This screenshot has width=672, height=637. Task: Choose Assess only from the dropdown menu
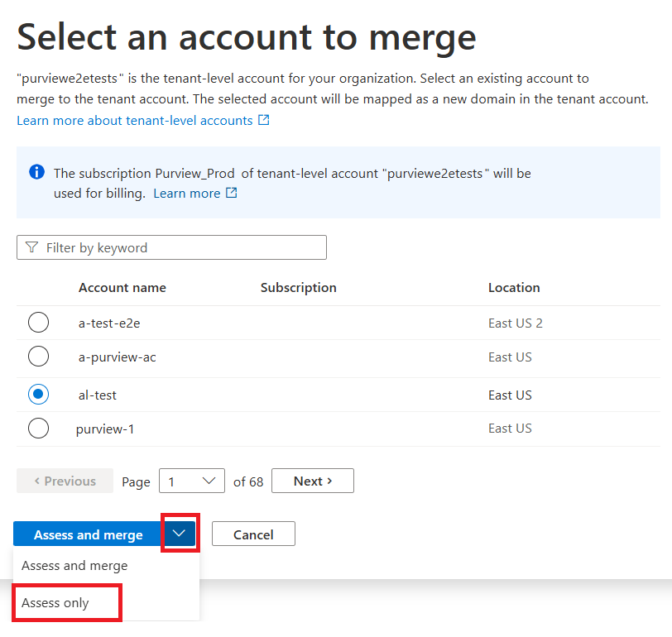click(55, 603)
